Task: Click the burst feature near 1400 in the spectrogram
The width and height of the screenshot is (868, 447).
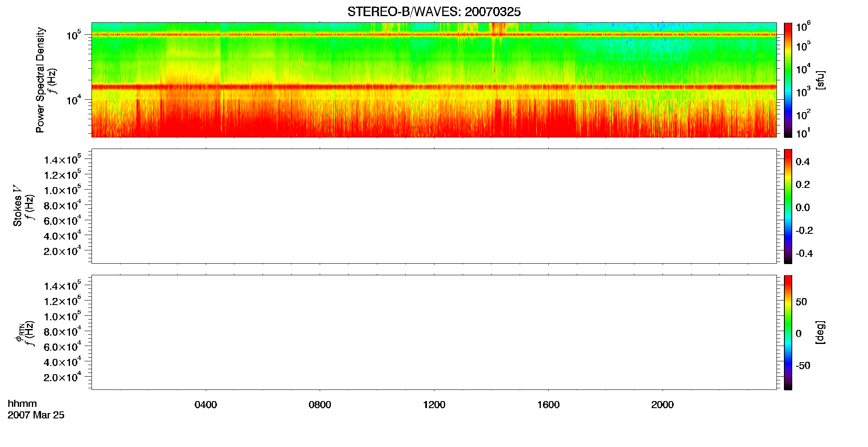Action: 497,33
